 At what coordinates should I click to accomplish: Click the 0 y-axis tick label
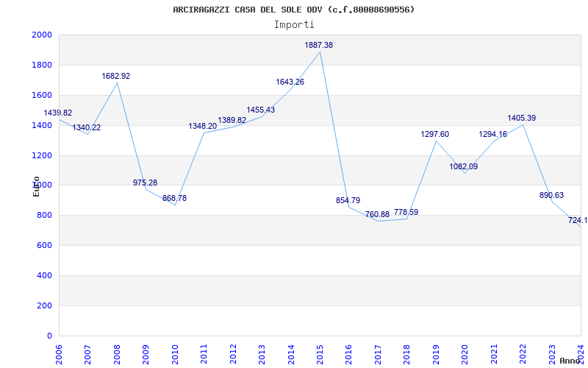pyautogui.click(x=49, y=336)
